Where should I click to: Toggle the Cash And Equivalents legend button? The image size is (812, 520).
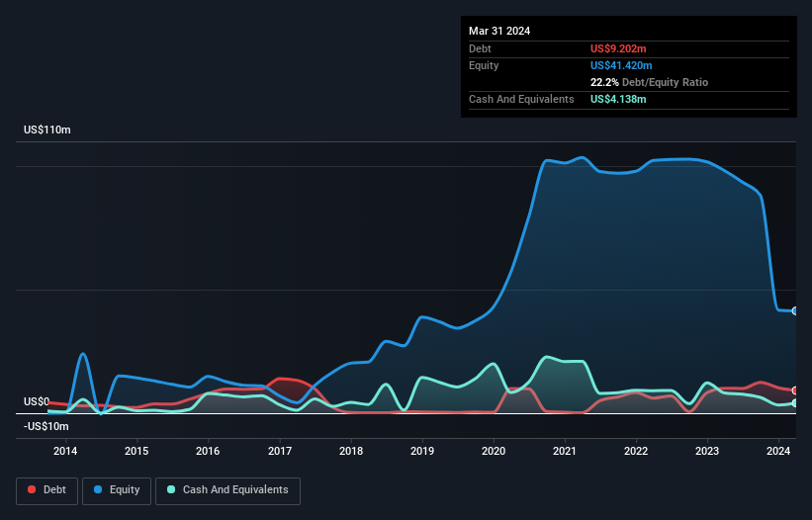[x=227, y=490]
